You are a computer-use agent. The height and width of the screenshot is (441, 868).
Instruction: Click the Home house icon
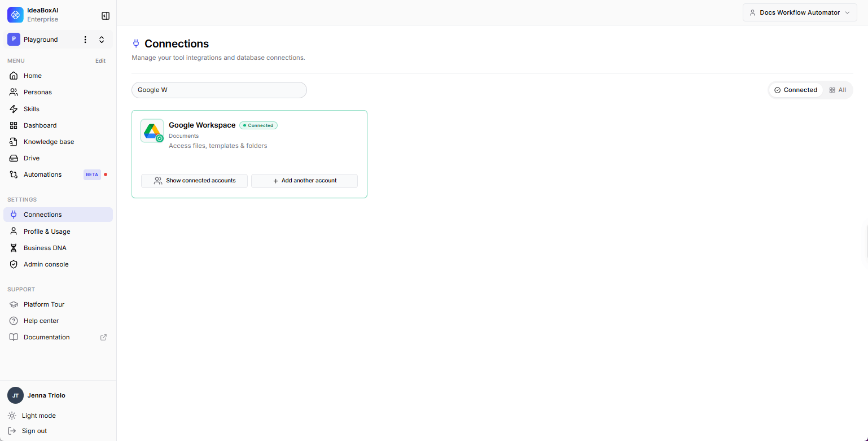(x=14, y=76)
